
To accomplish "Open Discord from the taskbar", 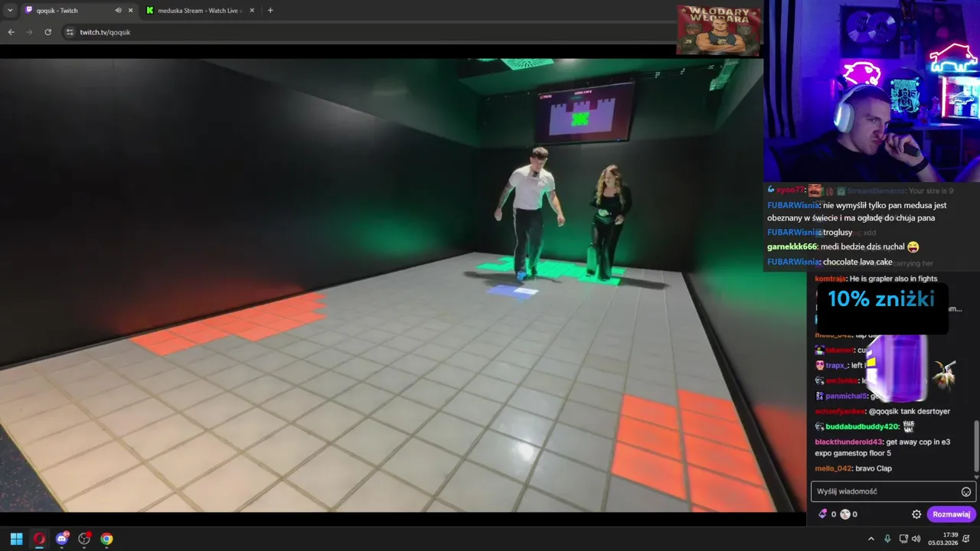I will pyautogui.click(x=62, y=539).
